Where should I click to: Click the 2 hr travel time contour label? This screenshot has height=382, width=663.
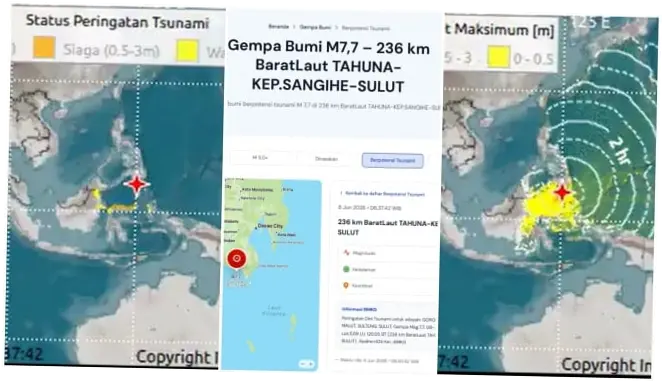pos(620,151)
